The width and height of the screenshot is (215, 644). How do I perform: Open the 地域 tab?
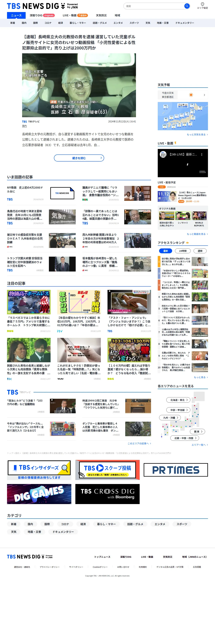point(117,15)
